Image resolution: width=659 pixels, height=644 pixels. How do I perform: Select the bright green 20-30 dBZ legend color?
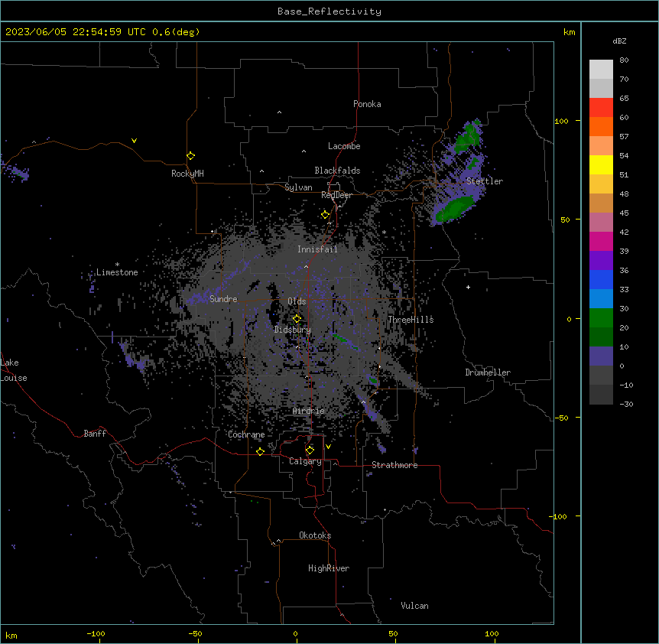click(x=601, y=318)
